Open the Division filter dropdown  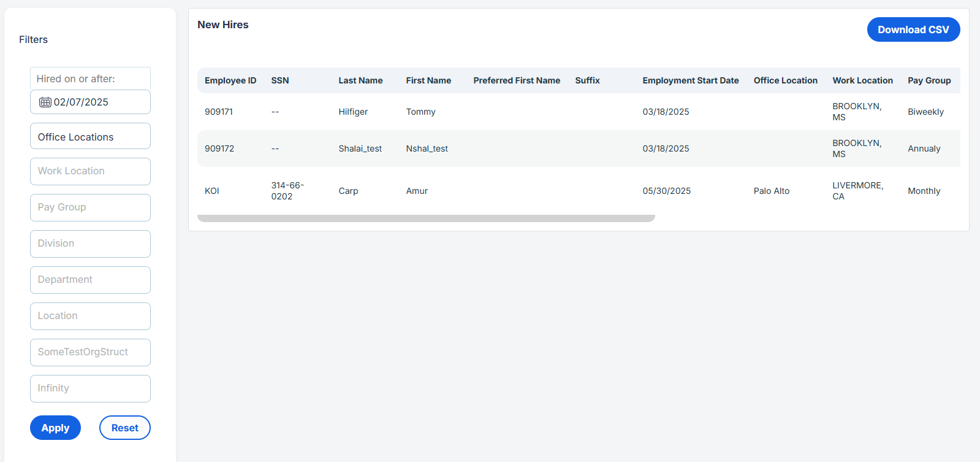[x=90, y=244]
